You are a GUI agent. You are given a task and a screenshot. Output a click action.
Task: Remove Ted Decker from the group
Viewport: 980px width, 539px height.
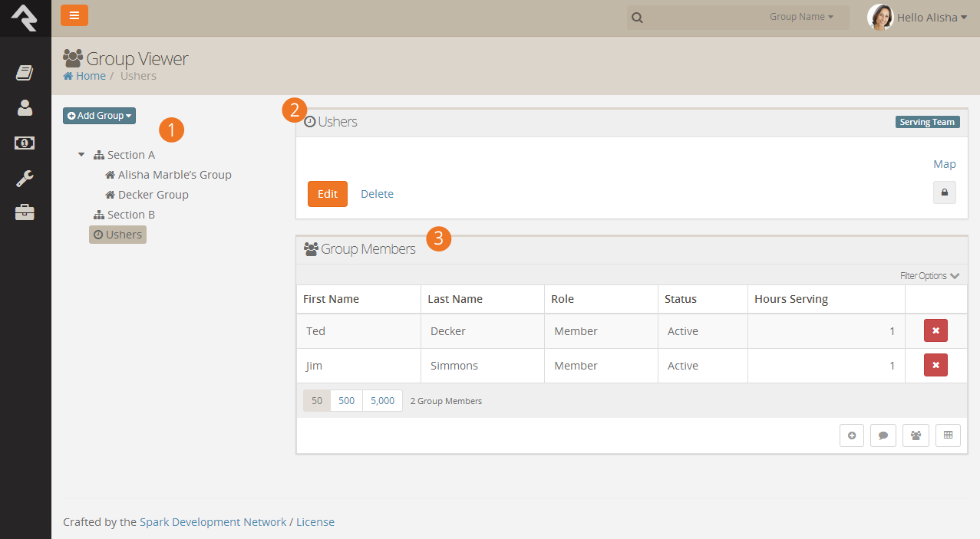click(x=935, y=331)
